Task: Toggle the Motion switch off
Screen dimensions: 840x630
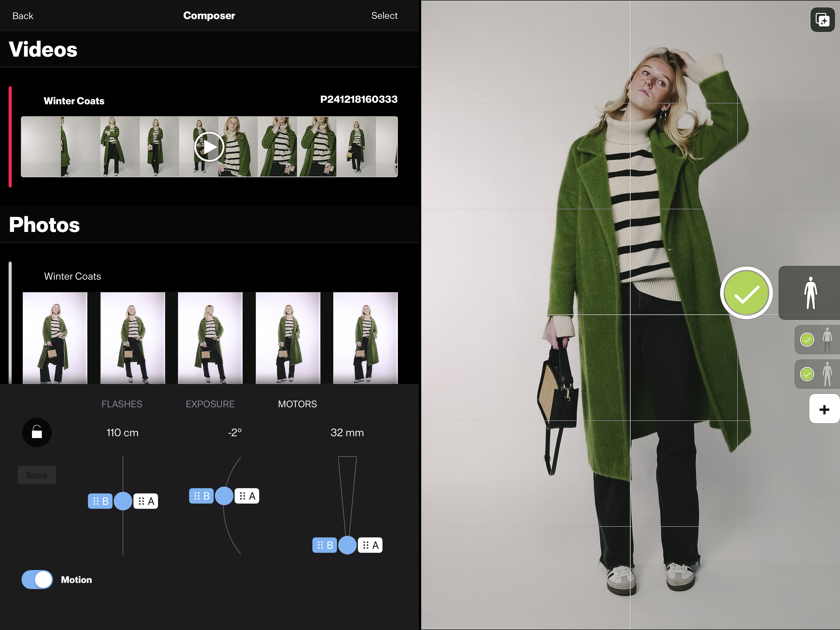Action: (37, 580)
